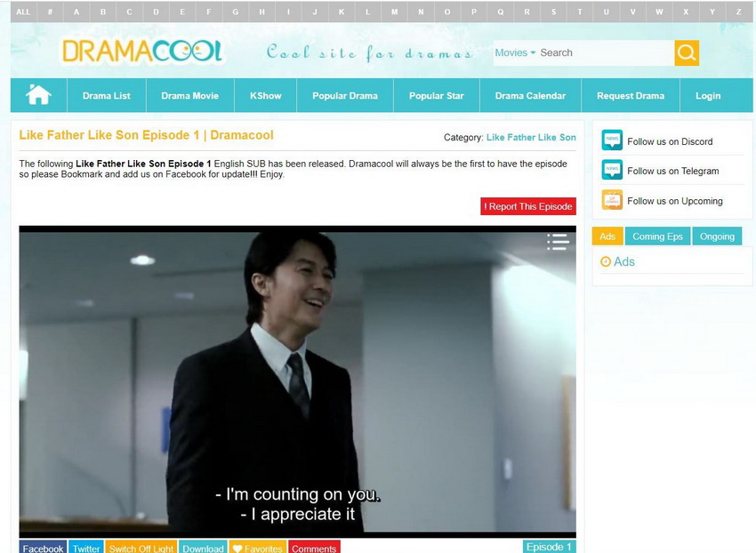This screenshot has width=756, height=553.
Task: Click the Upcoming follow icon
Action: pos(612,200)
